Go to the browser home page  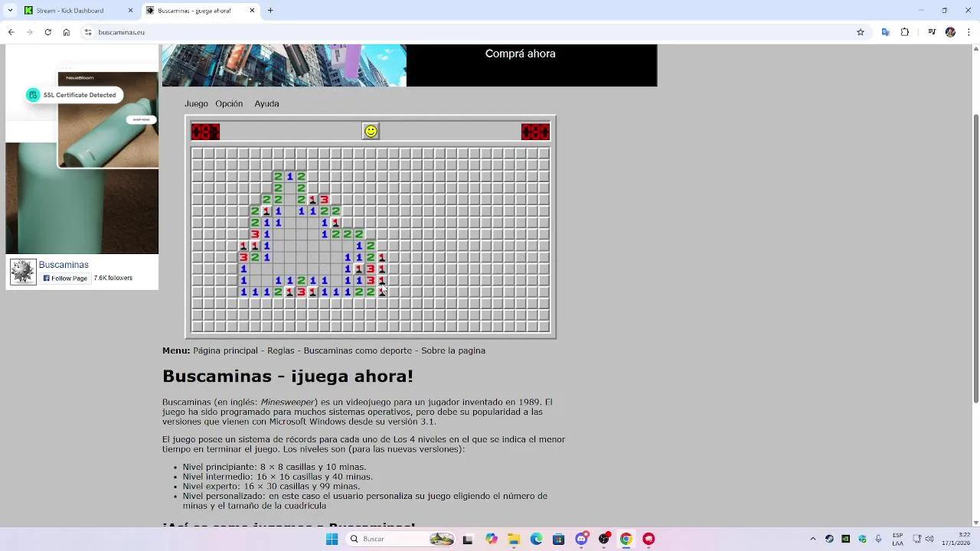67,32
